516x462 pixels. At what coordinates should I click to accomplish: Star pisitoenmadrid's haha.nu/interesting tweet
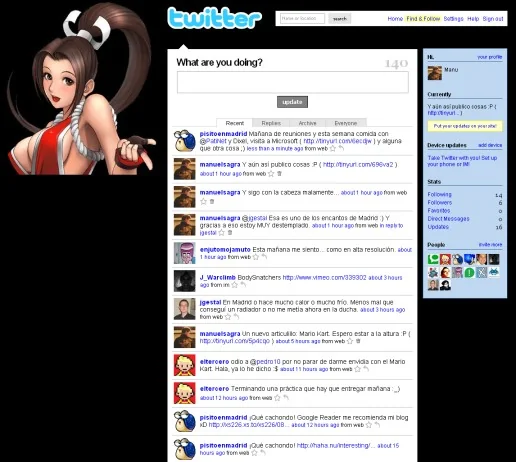point(254,453)
